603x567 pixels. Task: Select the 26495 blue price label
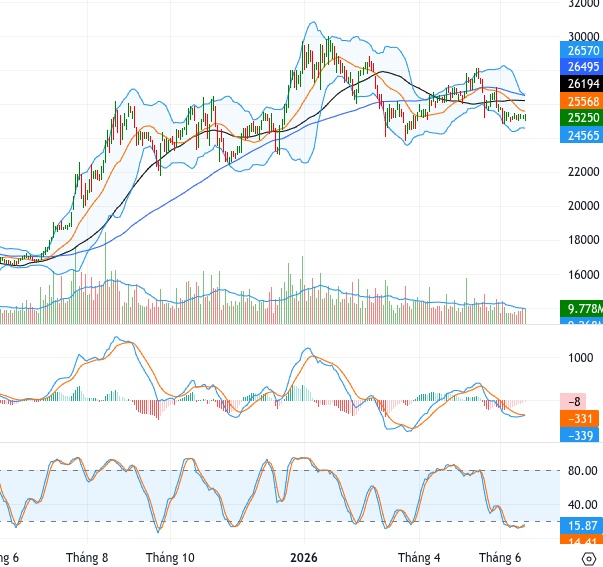pyautogui.click(x=581, y=67)
